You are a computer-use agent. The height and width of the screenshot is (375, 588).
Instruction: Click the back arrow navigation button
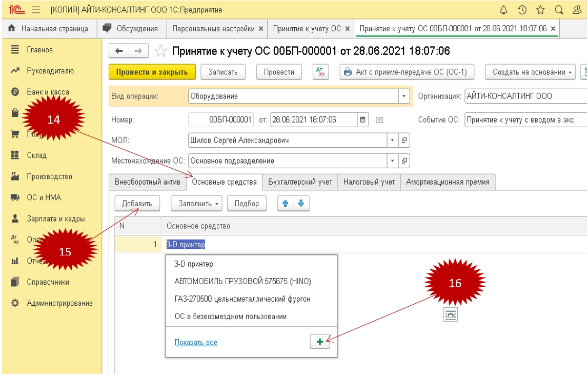[x=119, y=51]
